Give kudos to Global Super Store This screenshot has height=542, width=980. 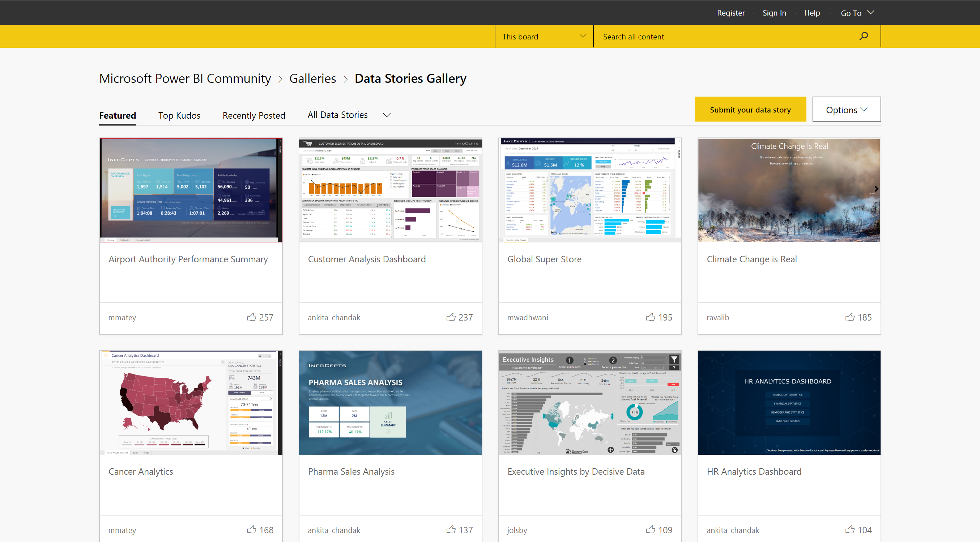pyautogui.click(x=650, y=317)
